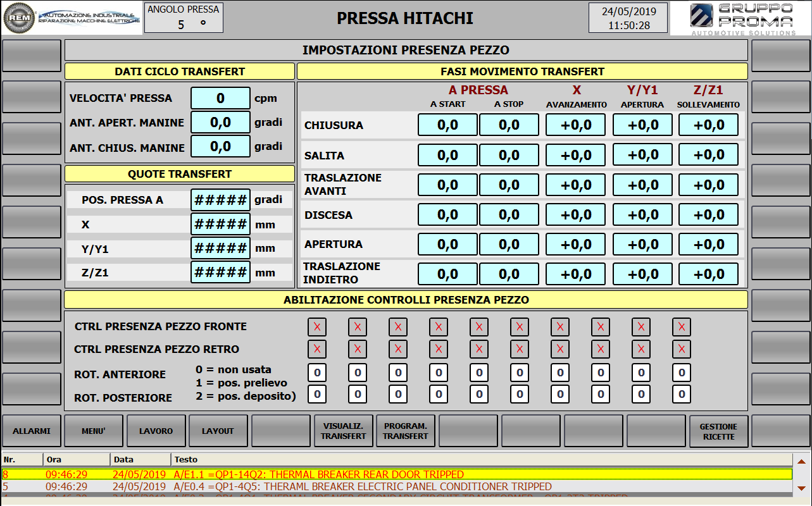Edit sixth ROT. POSTERIORE value box
The image size is (812, 506).
click(x=520, y=395)
